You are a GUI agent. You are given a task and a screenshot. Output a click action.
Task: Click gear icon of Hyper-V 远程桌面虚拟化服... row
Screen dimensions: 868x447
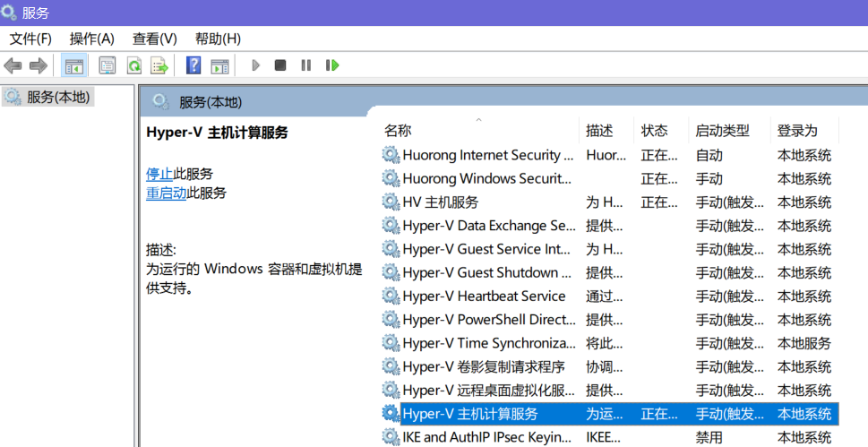click(x=391, y=391)
